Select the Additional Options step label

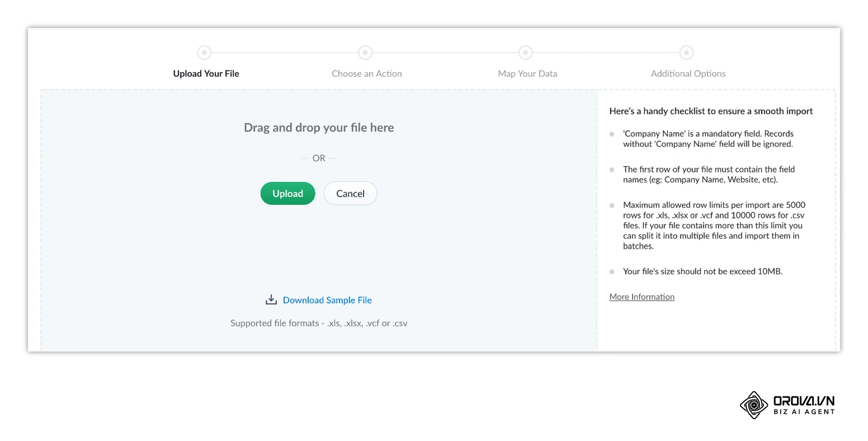688,73
